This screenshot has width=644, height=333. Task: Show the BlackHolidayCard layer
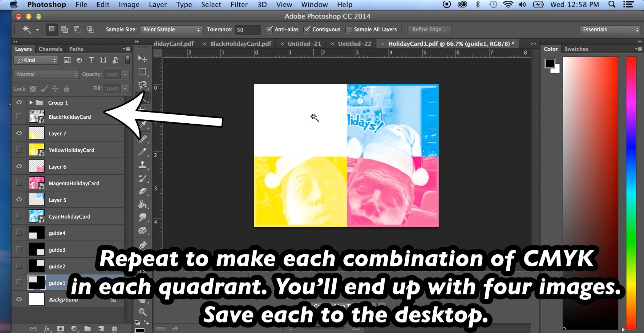[x=19, y=117]
